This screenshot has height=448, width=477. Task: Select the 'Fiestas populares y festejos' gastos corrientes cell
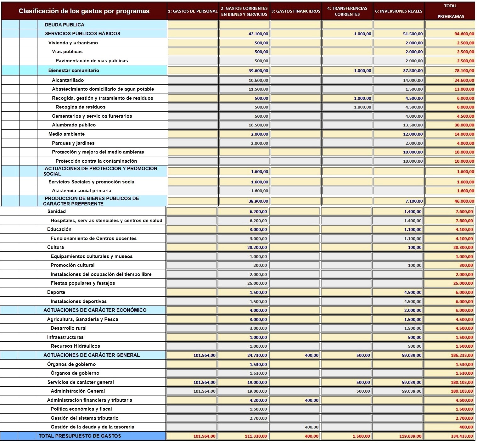point(244,283)
